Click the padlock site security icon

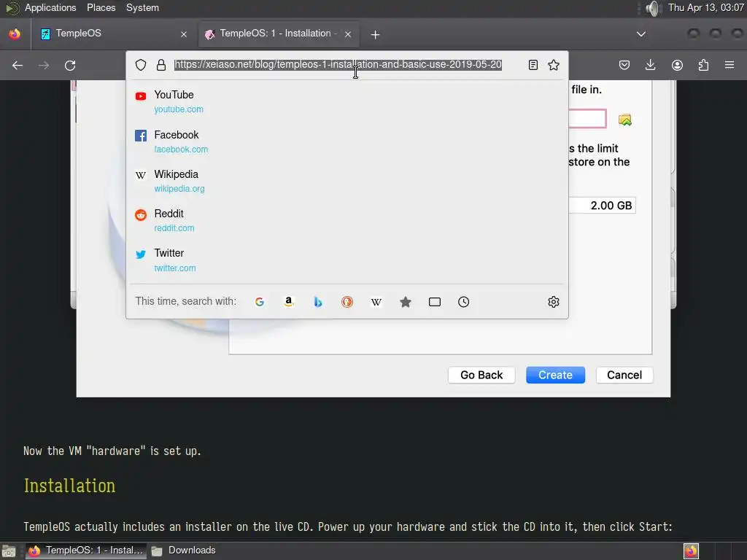pos(161,65)
